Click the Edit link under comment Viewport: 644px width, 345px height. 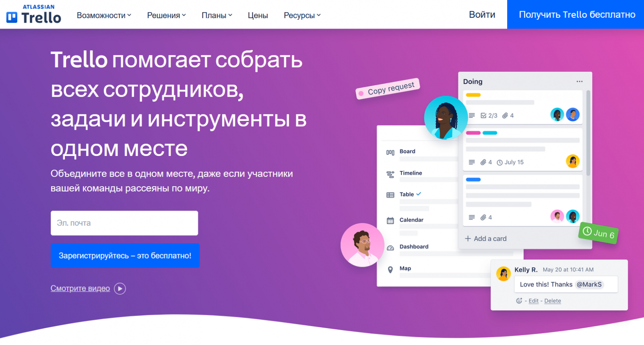534,301
